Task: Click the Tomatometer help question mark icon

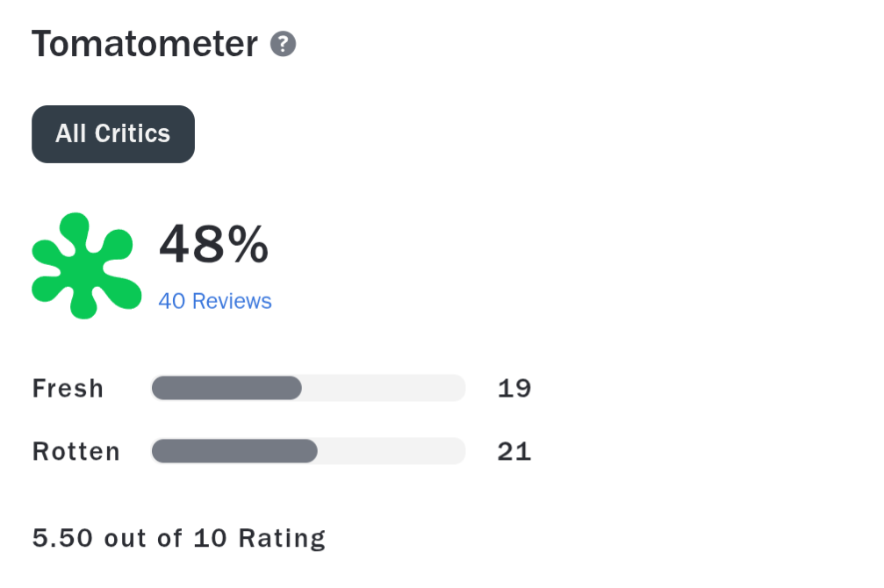Action: [x=283, y=44]
